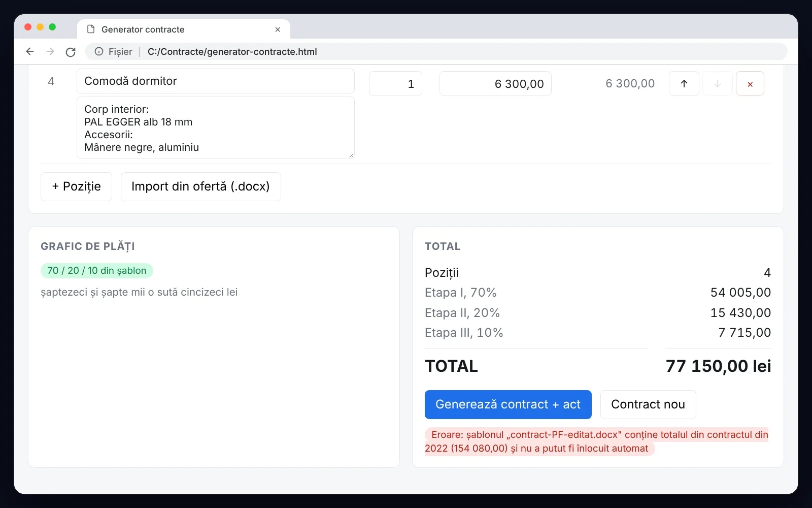
Task: Click the row number 4
Action: pos(51,82)
